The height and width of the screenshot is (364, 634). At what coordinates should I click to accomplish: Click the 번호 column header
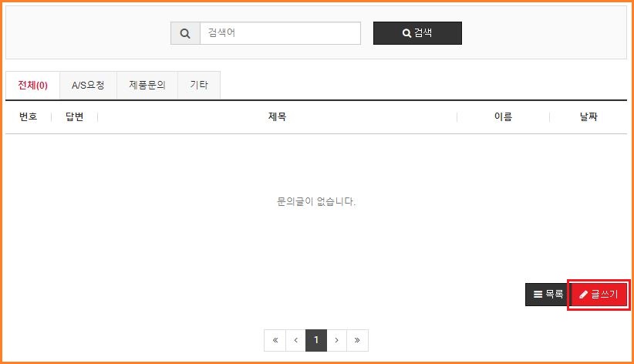click(29, 117)
